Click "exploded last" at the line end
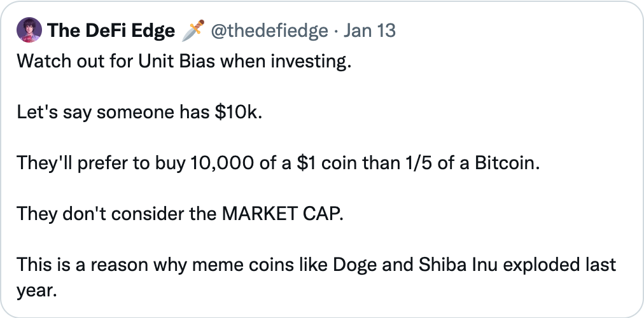Screen dimensions: 644x318 point(559,265)
